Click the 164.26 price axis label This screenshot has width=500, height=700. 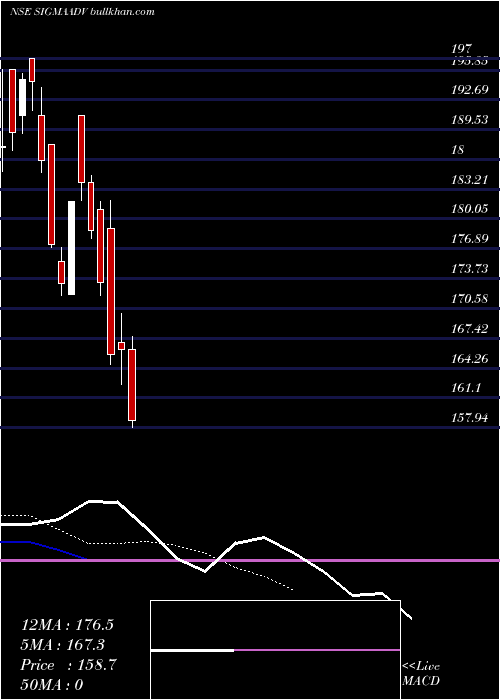470,358
